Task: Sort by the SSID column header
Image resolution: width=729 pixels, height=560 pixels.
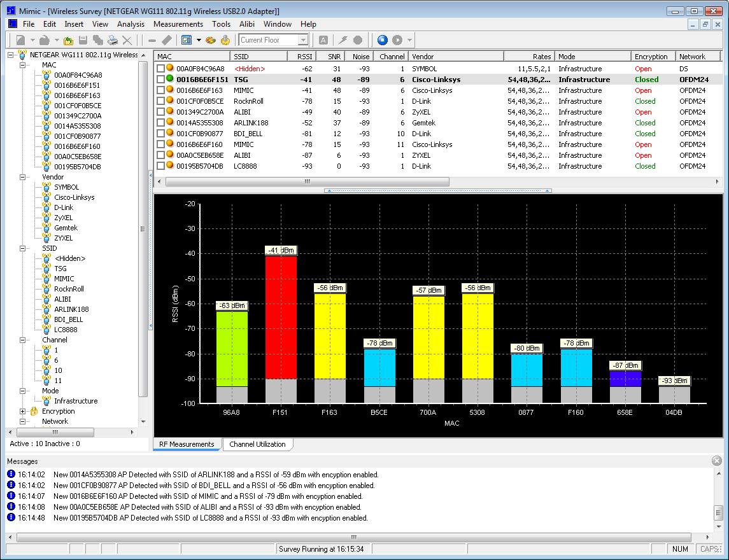Action: coord(258,57)
